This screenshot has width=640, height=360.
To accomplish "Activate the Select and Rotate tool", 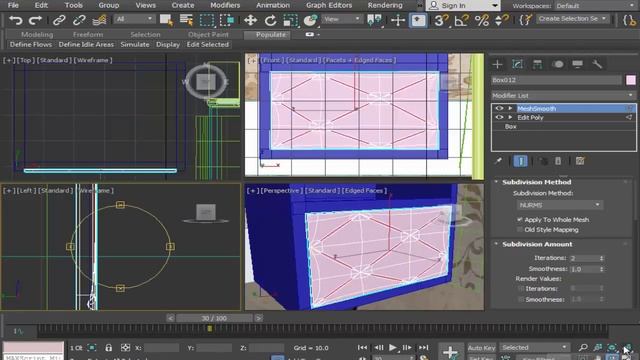I will point(270,20).
